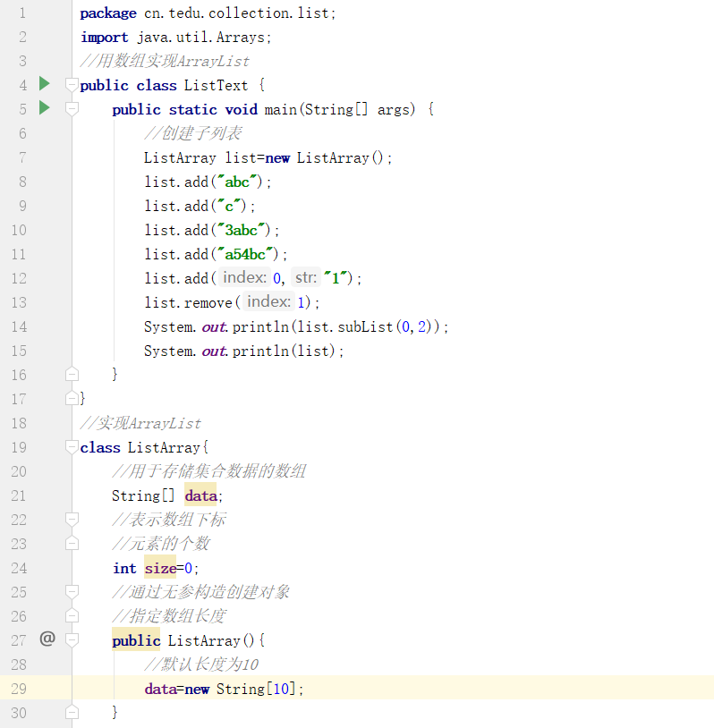Click highlighted 'data' field on line 21
Image resolution: width=714 pixels, height=728 pixels.
pos(200,495)
